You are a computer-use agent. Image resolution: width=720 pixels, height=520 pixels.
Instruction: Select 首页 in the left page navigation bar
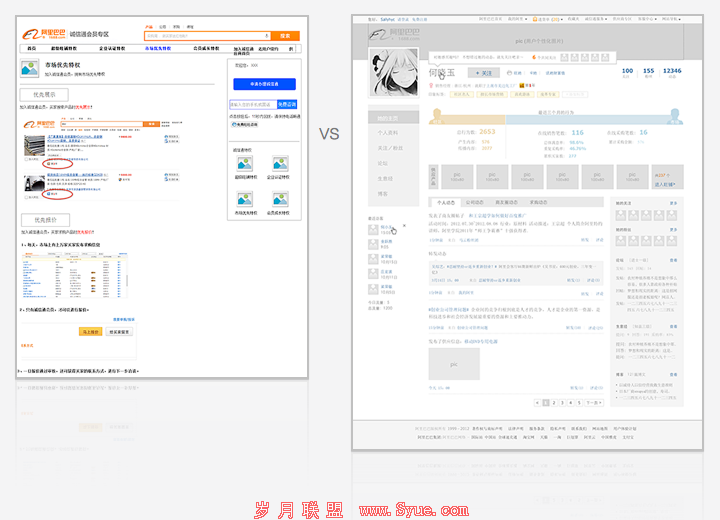coord(32,48)
